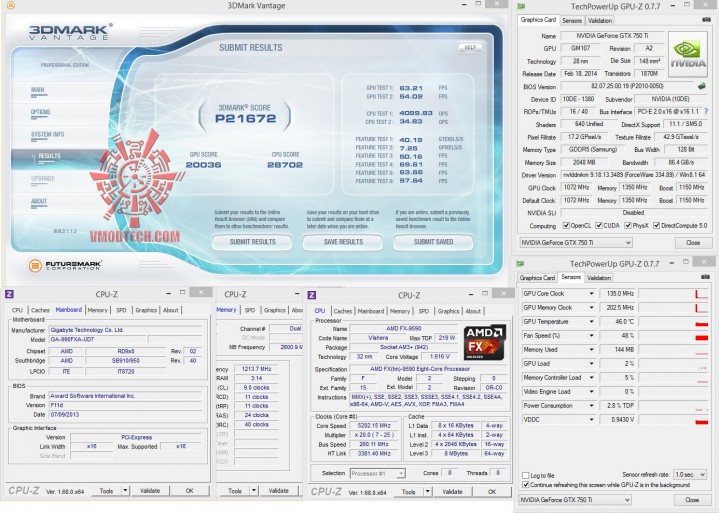Click Validate button in CPU-Z Mainboard window

coord(150,491)
